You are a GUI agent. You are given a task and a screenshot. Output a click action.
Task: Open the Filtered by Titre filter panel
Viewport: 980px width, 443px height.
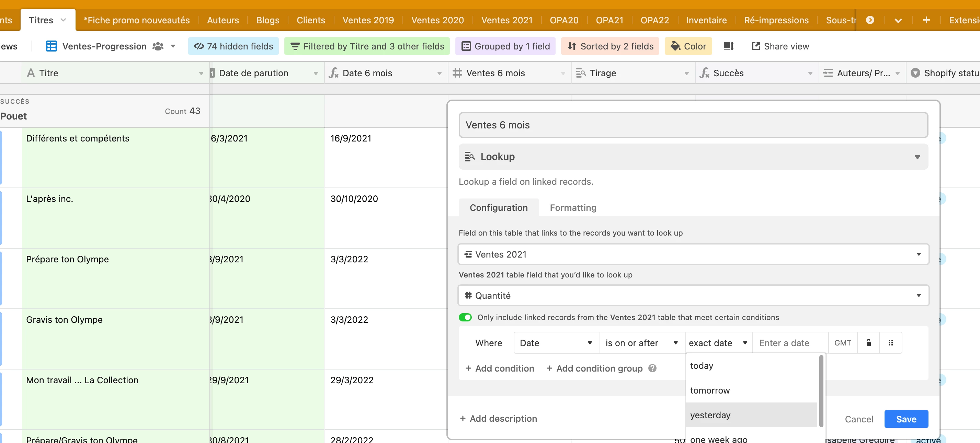(x=367, y=46)
